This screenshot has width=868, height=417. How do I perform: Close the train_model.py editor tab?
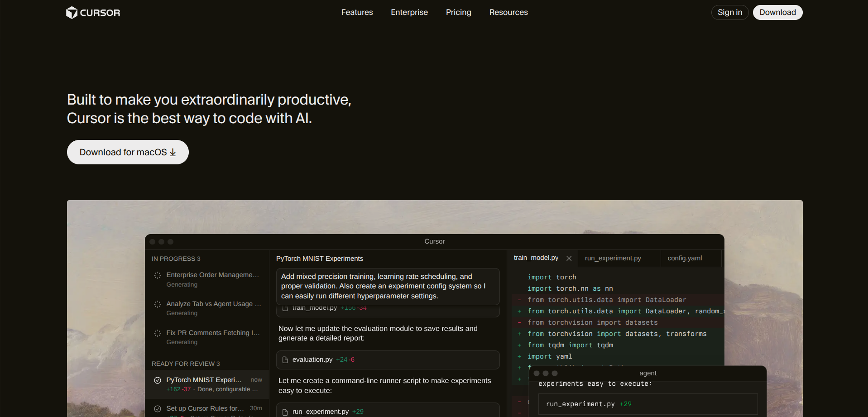point(569,259)
